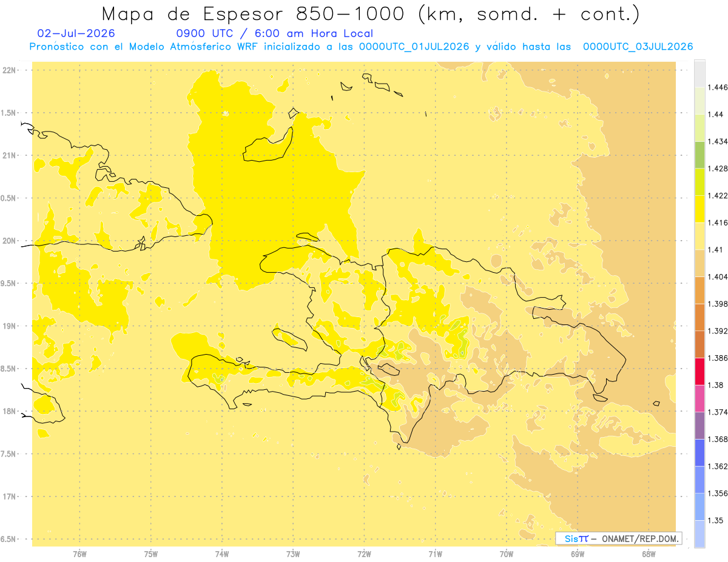This screenshot has height=562, width=728.
Task: Pick the green swatch between 1.428 and 1.434
Action: [699, 155]
